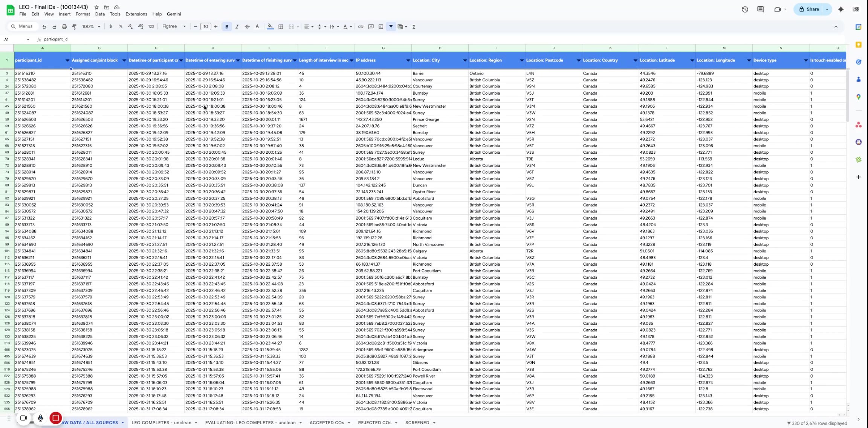Screen dimensions: 868x428
Task: Open the Extensions menu
Action: pyautogui.click(x=136, y=14)
